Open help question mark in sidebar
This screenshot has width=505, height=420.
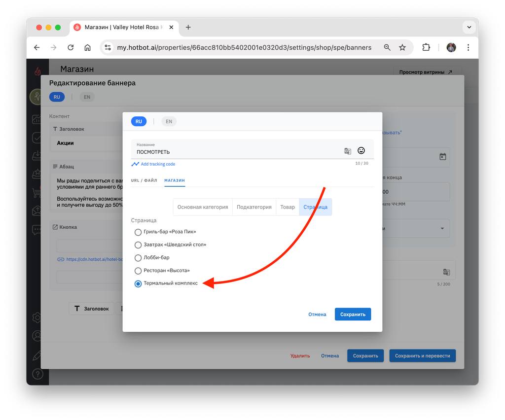[x=37, y=374]
